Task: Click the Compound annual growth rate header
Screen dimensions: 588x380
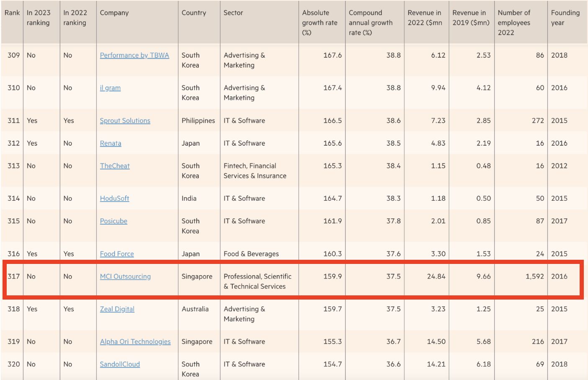Action: pos(371,23)
